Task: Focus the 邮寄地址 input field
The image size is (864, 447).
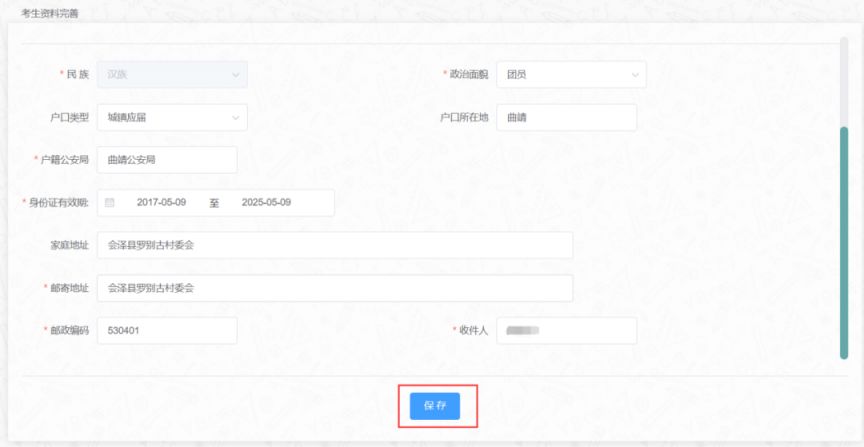Action: click(x=335, y=288)
